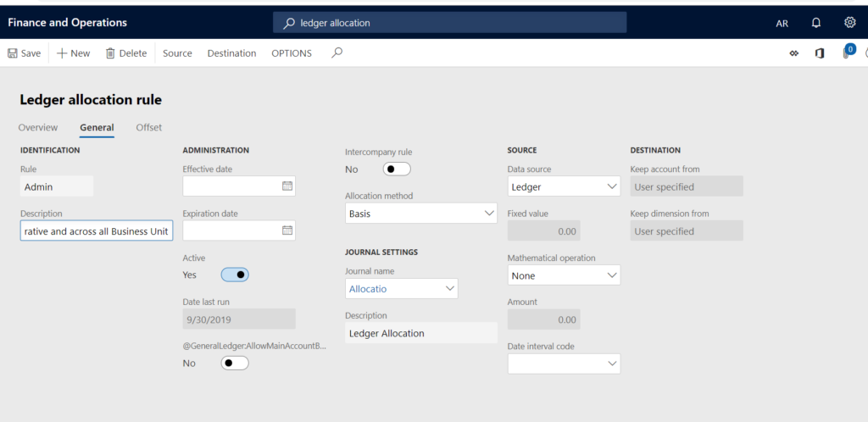The width and height of the screenshot is (868, 422).
Task: Toggle the Active switch off
Action: (x=235, y=275)
